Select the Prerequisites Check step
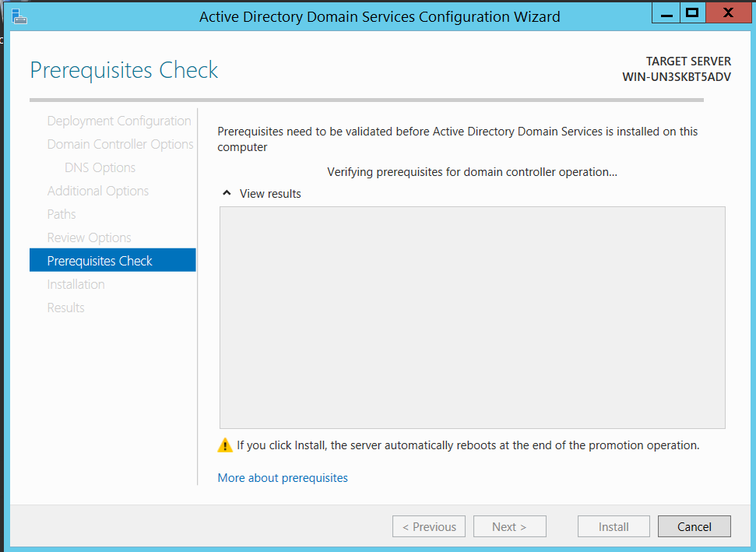The height and width of the screenshot is (552, 756). coord(113,260)
